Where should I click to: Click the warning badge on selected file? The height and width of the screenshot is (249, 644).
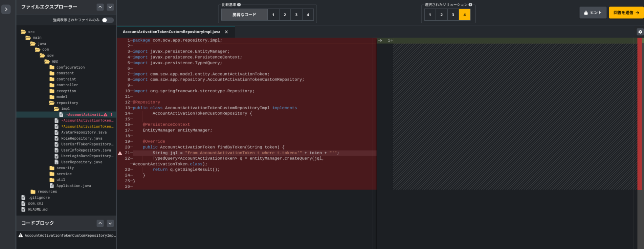(x=106, y=115)
